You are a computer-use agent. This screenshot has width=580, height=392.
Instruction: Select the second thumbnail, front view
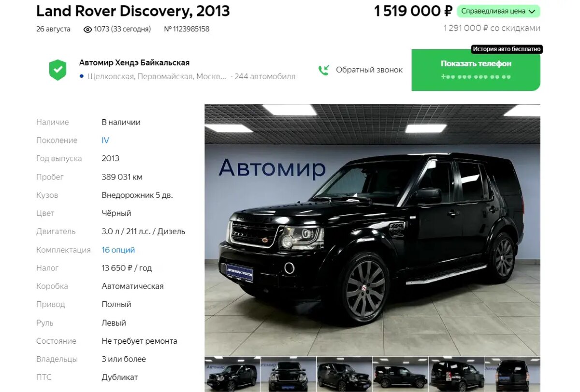288,375
